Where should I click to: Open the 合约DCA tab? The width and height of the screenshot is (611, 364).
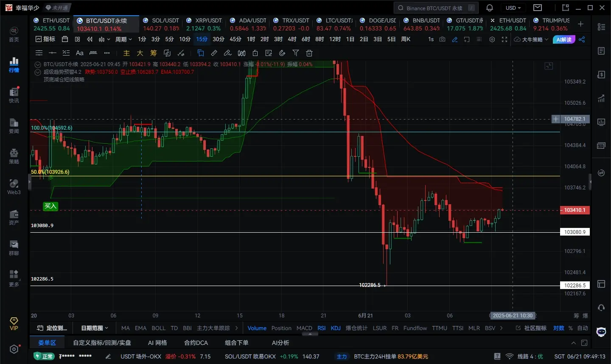click(x=196, y=343)
